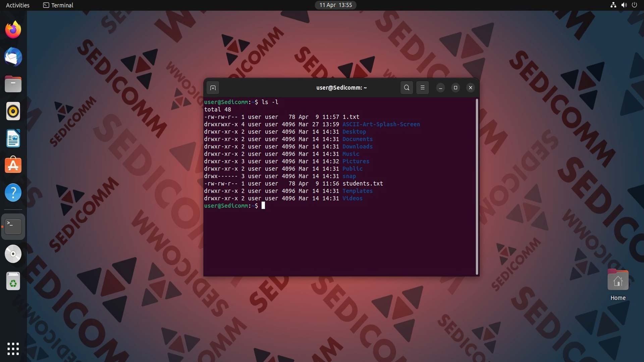
Task: Click the terminal search icon
Action: point(407,88)
